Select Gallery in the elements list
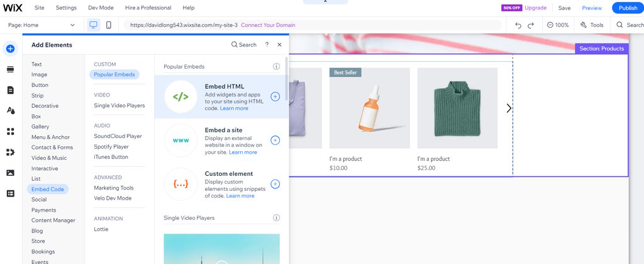This screenshot has height=264, width=644. pyautogui.click(x=40, y=127)
